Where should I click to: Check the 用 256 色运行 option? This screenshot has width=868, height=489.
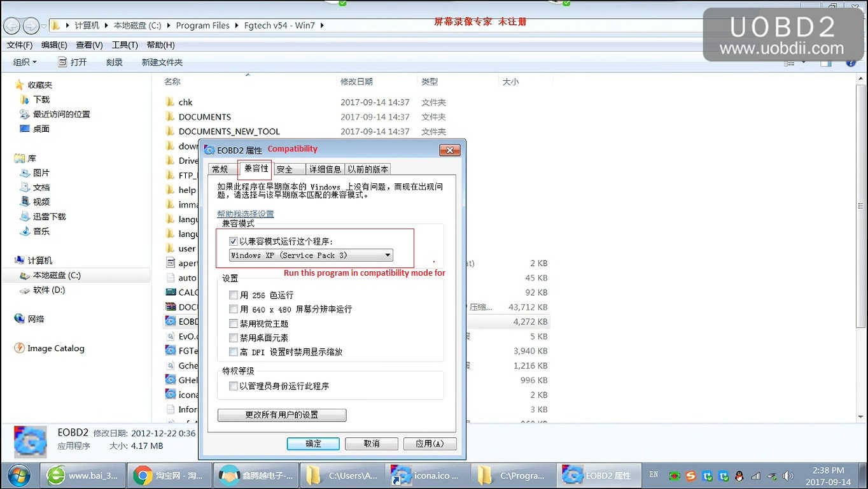(234, 295)
